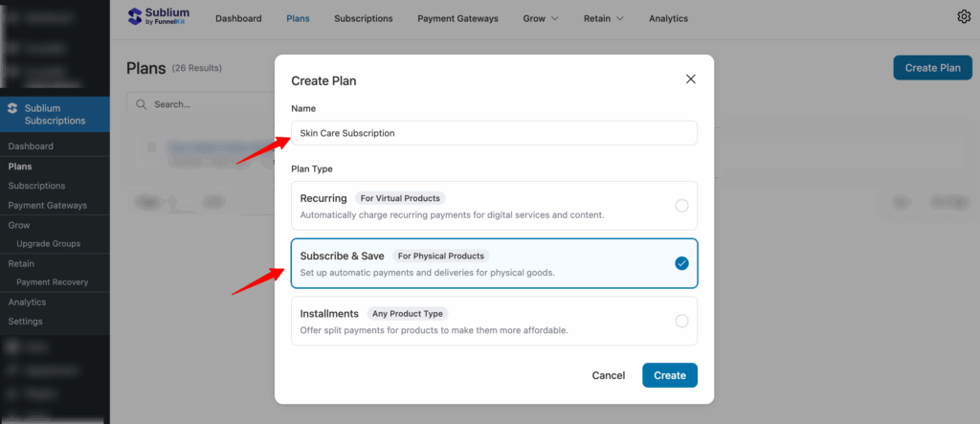The height and width of the screenshot is (424, 980).
Task: Select the Recurring plan type radio
Action: (681, 206)
